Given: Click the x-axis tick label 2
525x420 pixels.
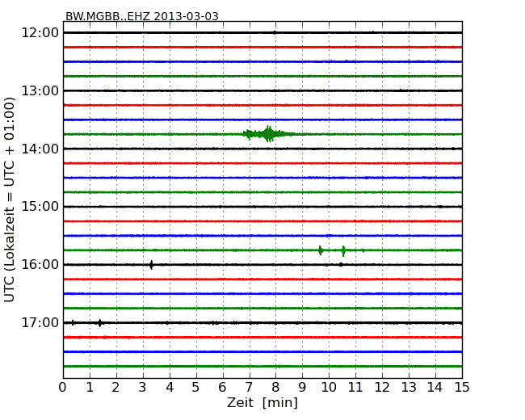Looking at the screenshot, I should 116,388.
